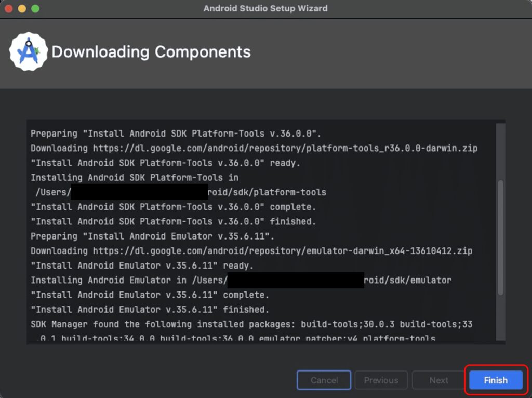Click the 'Downloading Components' heading
The width and height of the screenshot is (532, 398).
pyautogui.click(x=151, y=52)
